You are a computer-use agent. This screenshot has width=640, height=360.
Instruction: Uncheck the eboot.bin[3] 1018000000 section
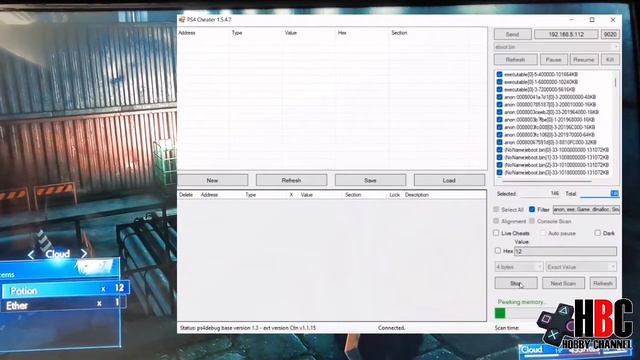pos(499,173)
